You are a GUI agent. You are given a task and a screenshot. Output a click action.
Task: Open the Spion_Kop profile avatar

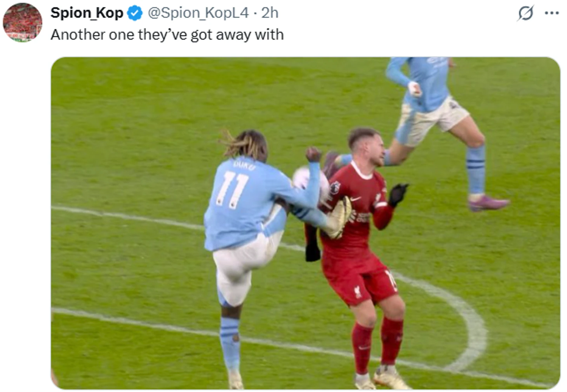[x=22, y=22]
